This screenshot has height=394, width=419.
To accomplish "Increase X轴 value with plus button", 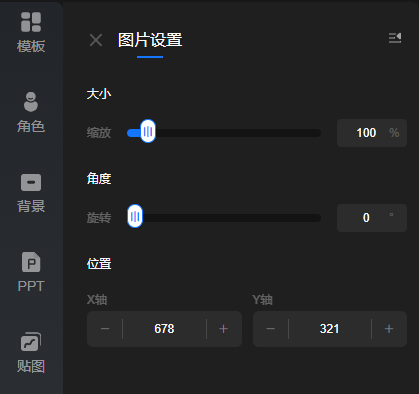I will pos(224,329).
